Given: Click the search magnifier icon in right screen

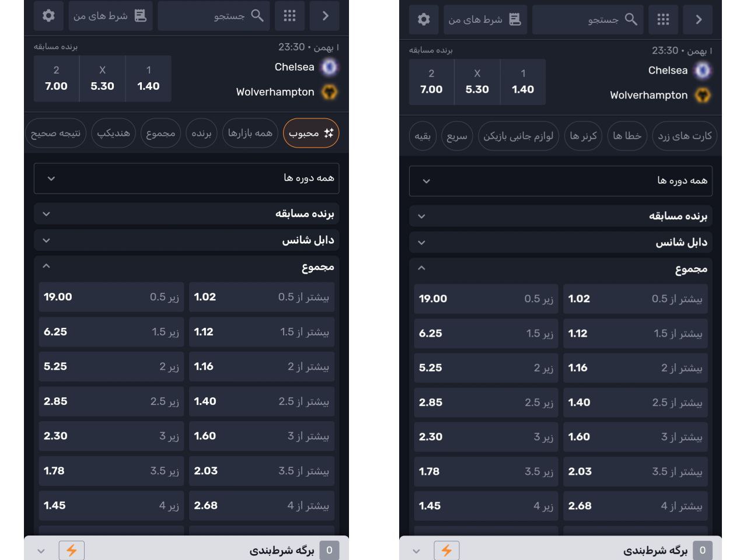Looking at the screenshot, I should point(631,19).
